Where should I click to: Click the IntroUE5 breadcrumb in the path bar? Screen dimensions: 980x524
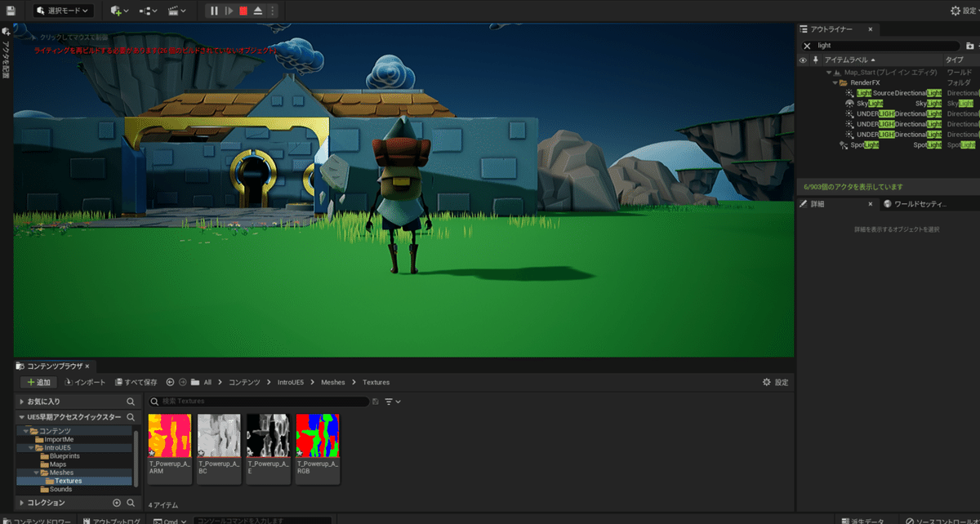(x=291, y=382)
